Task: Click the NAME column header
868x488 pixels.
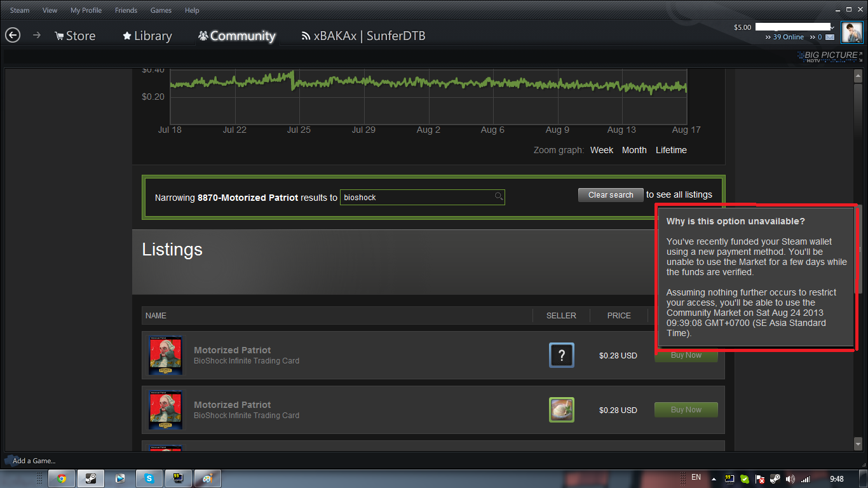Action: pos(156,316)
